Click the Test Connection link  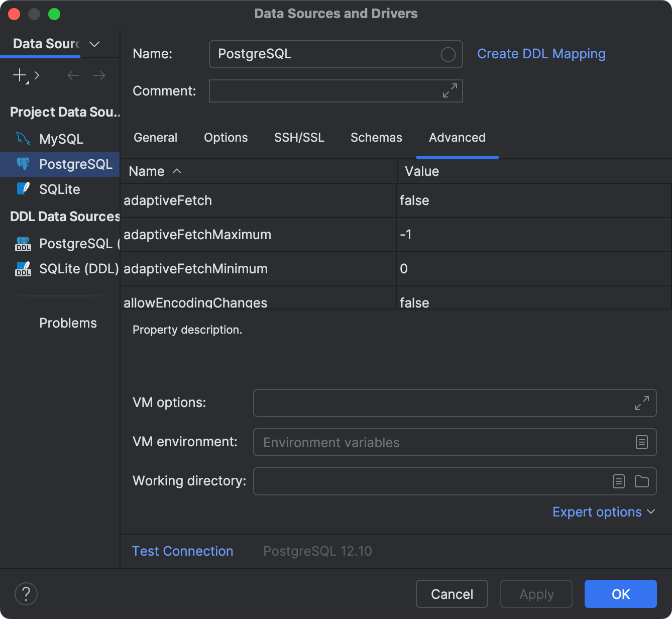(x=182, y=551)
